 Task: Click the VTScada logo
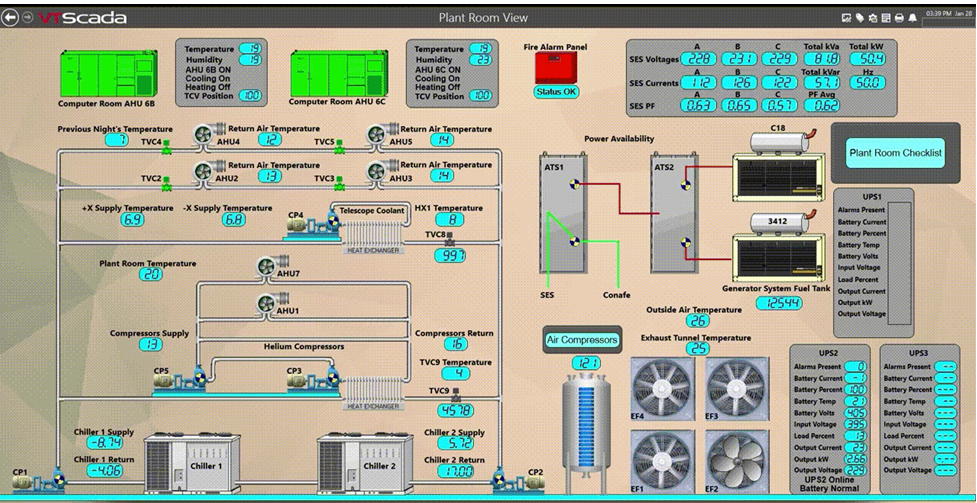pos(83,17)
